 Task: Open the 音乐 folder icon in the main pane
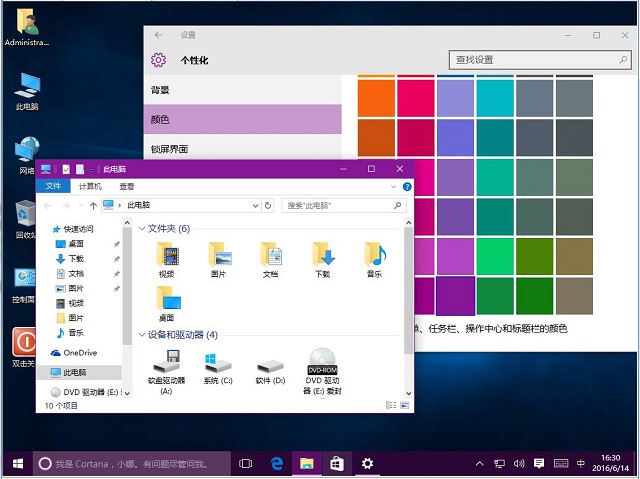[x=374, y=254]
